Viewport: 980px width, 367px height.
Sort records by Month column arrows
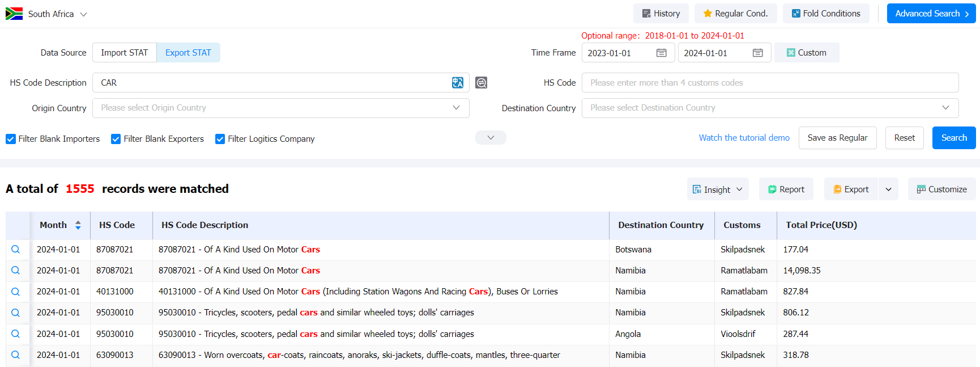point(78,225)
